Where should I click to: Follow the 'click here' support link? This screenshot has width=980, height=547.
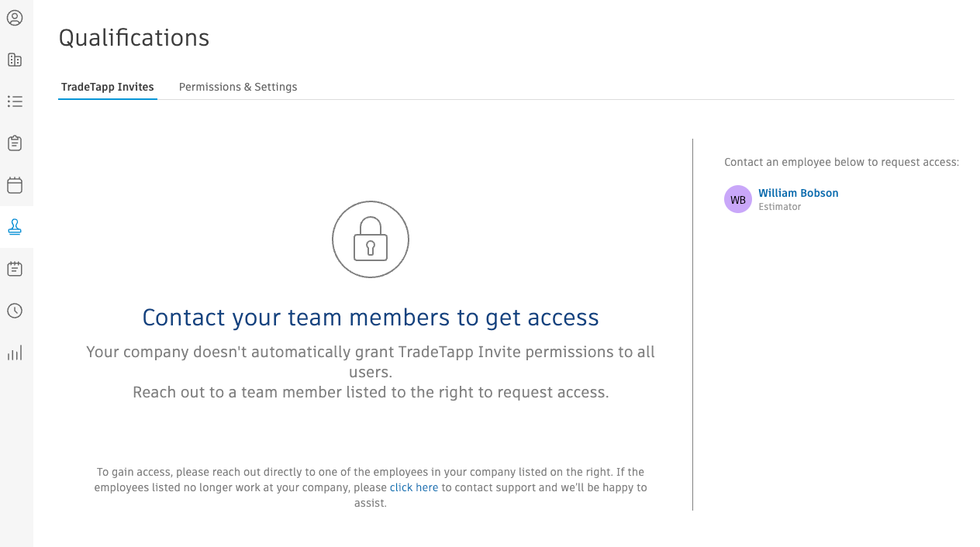click(x=414, y=487)
